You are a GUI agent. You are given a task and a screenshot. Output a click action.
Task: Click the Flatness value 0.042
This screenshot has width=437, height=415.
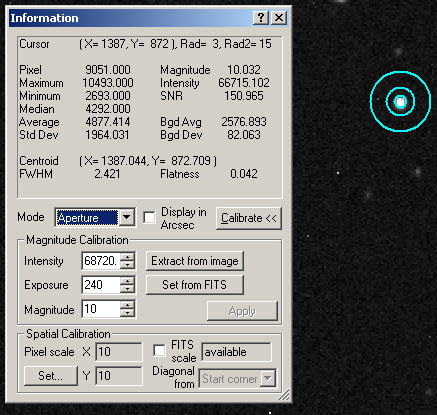click(x=244, y=174)
